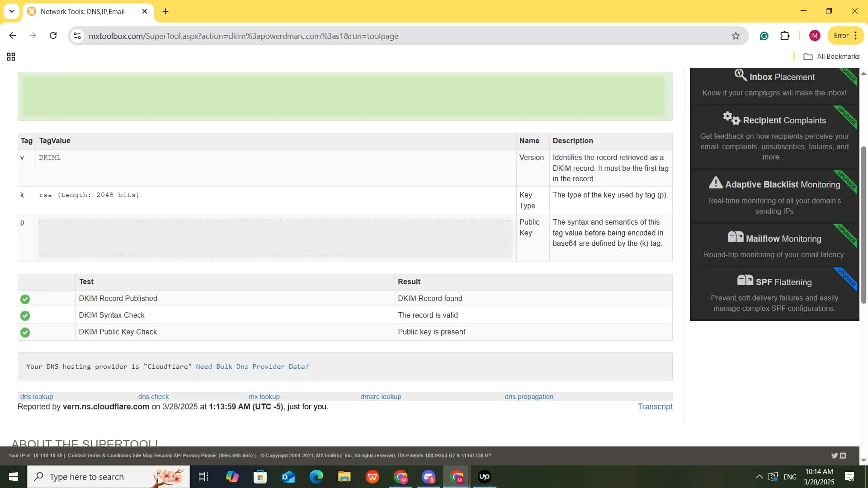Click the page vertical scrollbar thumb

tap(863, 225)
